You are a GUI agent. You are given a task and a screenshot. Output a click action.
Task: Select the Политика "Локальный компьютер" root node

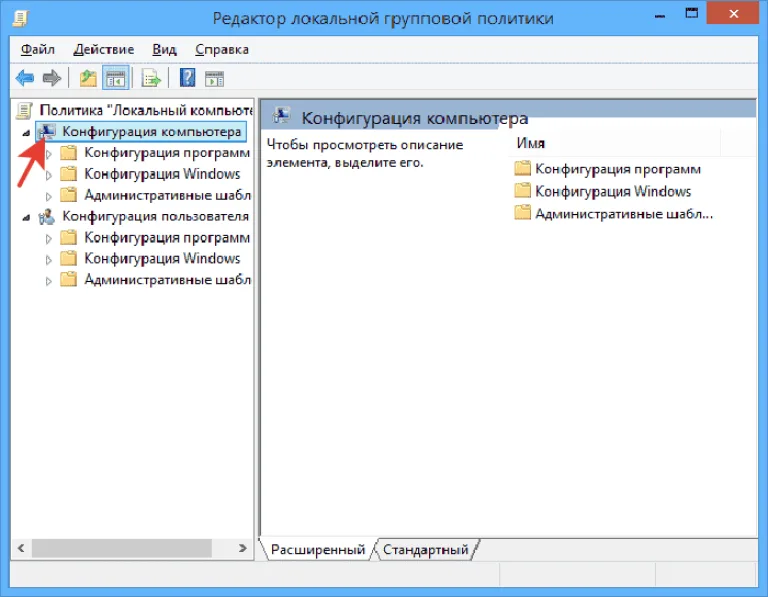[145, 110]
